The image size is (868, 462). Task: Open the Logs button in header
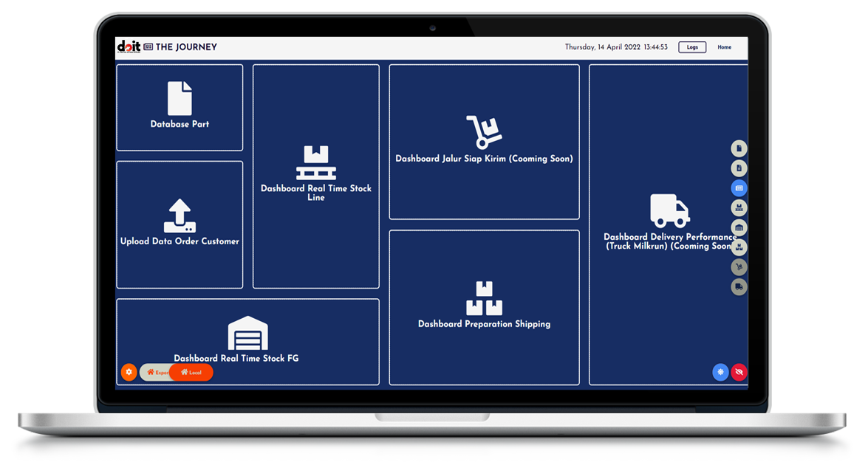click(x=691, y=47)
